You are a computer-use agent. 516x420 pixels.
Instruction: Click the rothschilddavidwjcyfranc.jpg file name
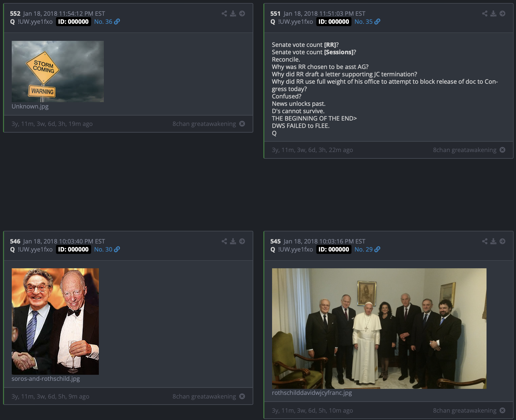pos(312,393)
